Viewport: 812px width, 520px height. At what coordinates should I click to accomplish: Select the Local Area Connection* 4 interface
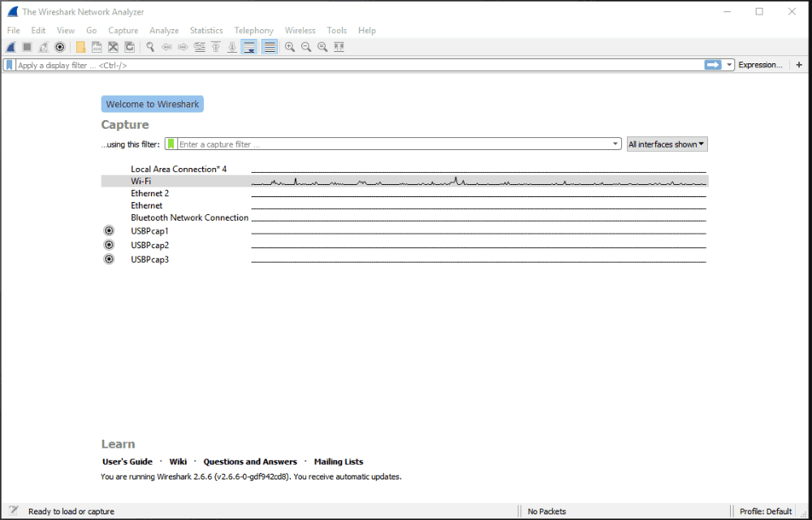click(x=179, y=169)
